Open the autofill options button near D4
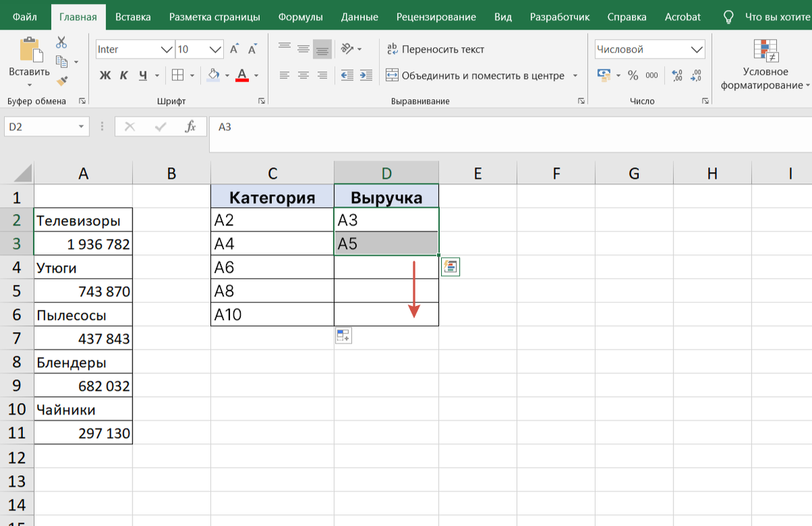The width and height of the screenshot is (812, 526). point(451,267)
